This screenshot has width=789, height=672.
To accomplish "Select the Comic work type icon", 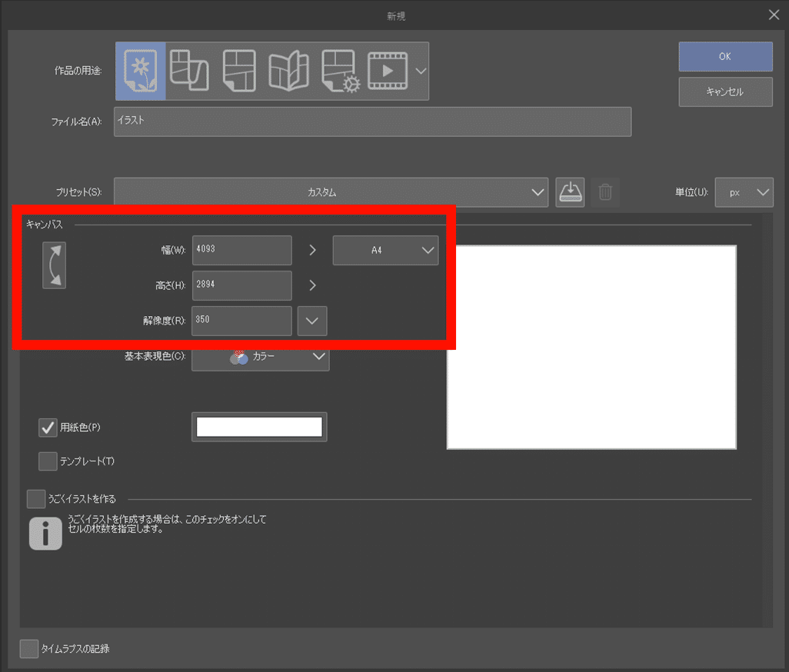I will (239, 71).
